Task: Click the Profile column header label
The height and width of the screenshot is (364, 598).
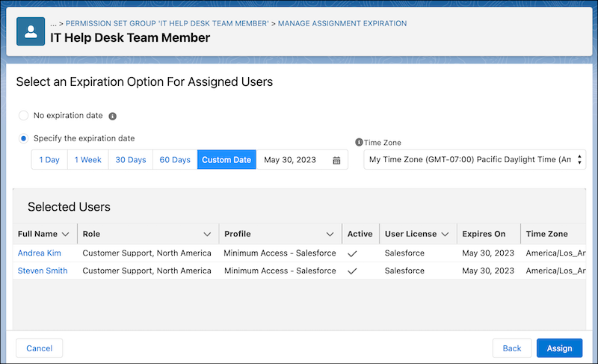Action: point(238,234)
